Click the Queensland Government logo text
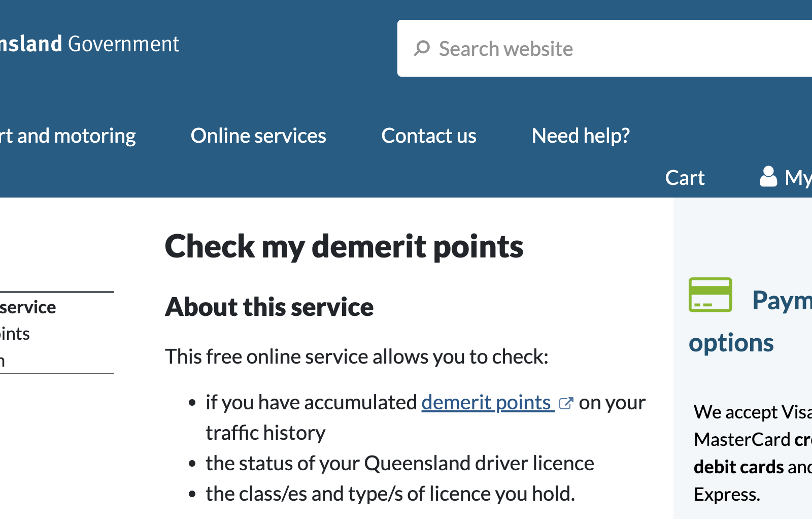812x519 pixels. 89,44
